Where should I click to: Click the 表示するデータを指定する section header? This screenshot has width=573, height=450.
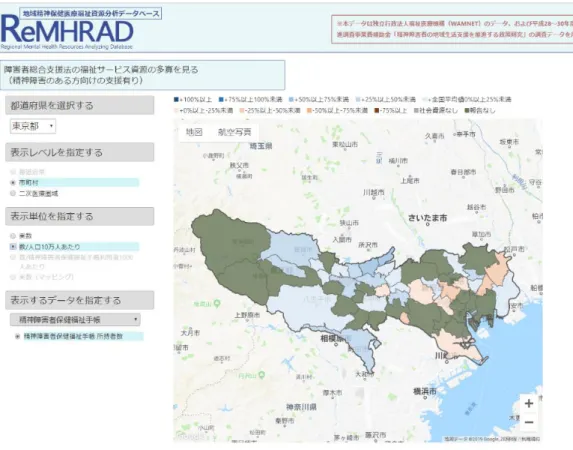coord(80,300)
